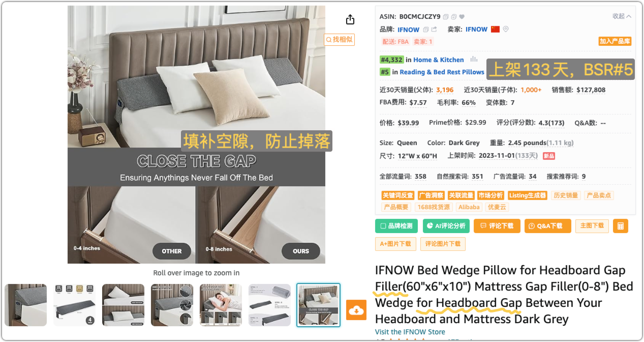Image resolution: width=644 pixels, height=342 pixels.
Task: Open BSR trend chart icon beside Home & Kitchen
Action: click(474, 60)
